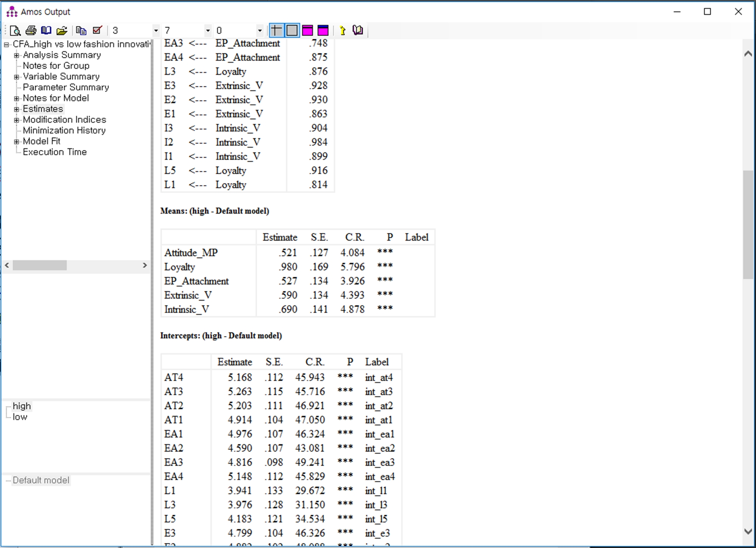Click the Print Preview toolbar icon
This screenshot has width=756, height=548.
click(x=15, y=31)
